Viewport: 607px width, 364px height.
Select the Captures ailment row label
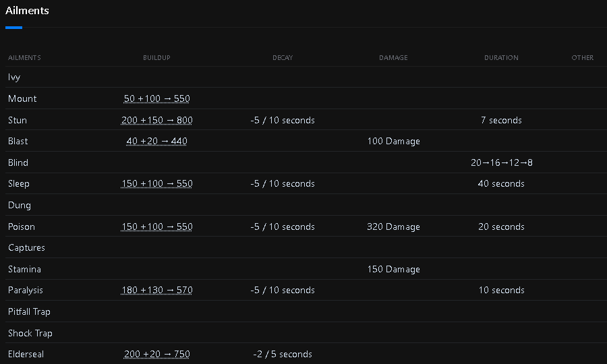pos(26,247)
